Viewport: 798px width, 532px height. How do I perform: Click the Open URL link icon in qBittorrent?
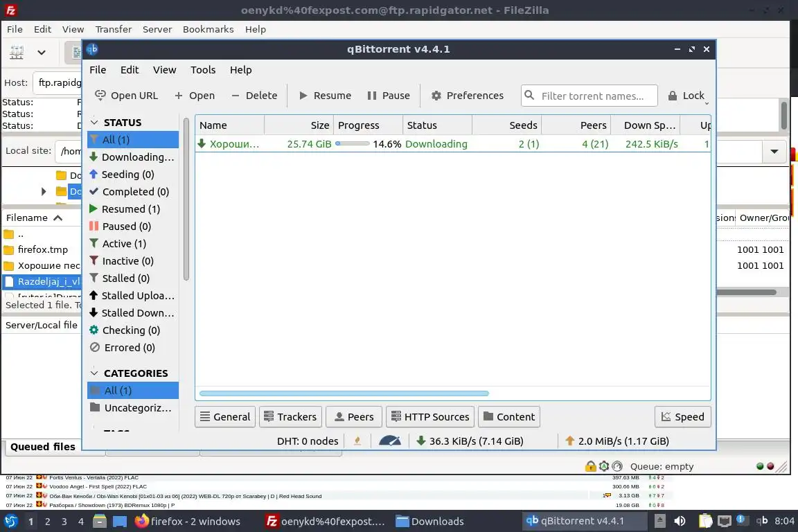(100, 95)
